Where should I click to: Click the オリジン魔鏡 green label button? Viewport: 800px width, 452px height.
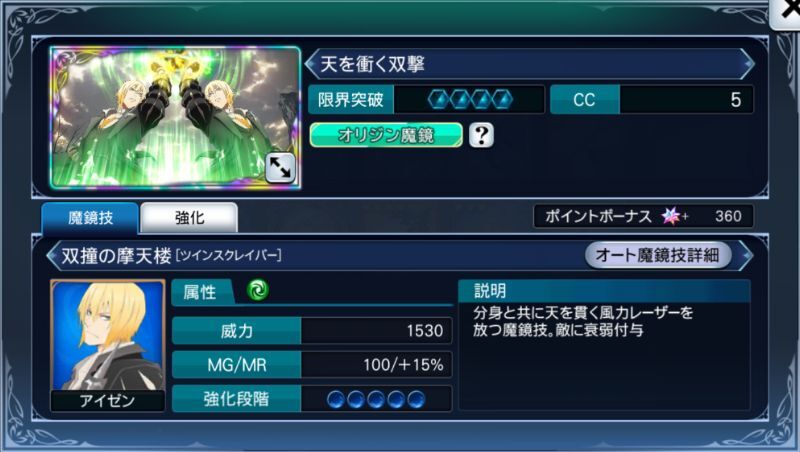386,135
